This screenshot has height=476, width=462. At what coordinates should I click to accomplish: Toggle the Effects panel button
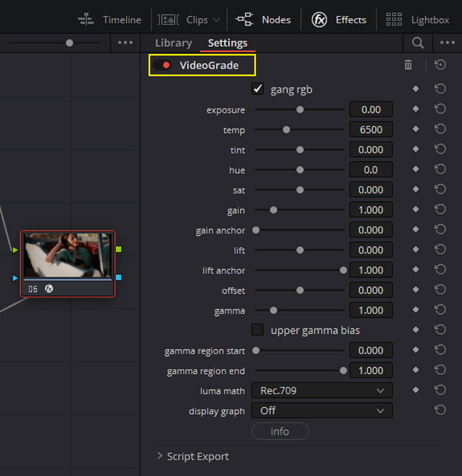coord(339,20)
